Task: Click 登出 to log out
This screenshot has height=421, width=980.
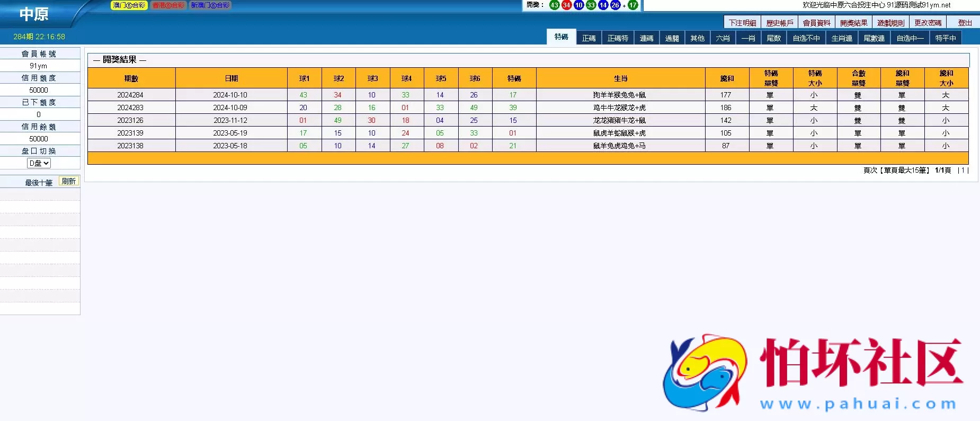Action: pyautogui.click(x=965, y=23)
